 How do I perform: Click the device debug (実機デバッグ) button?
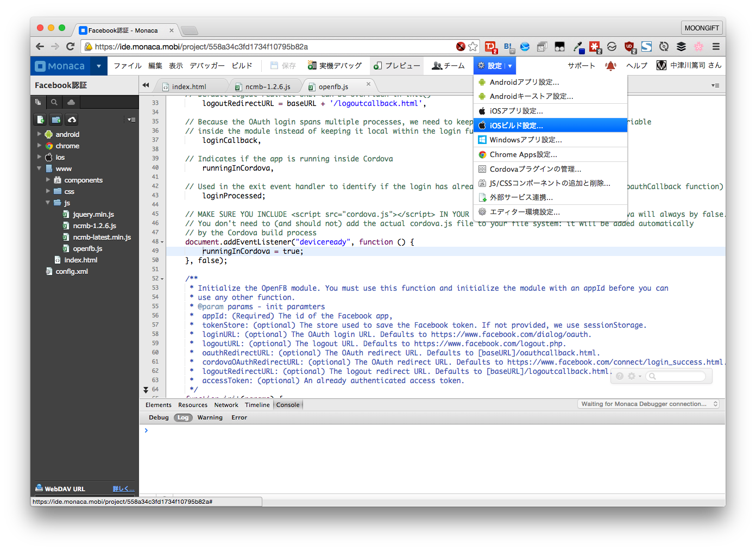(335, 66)
